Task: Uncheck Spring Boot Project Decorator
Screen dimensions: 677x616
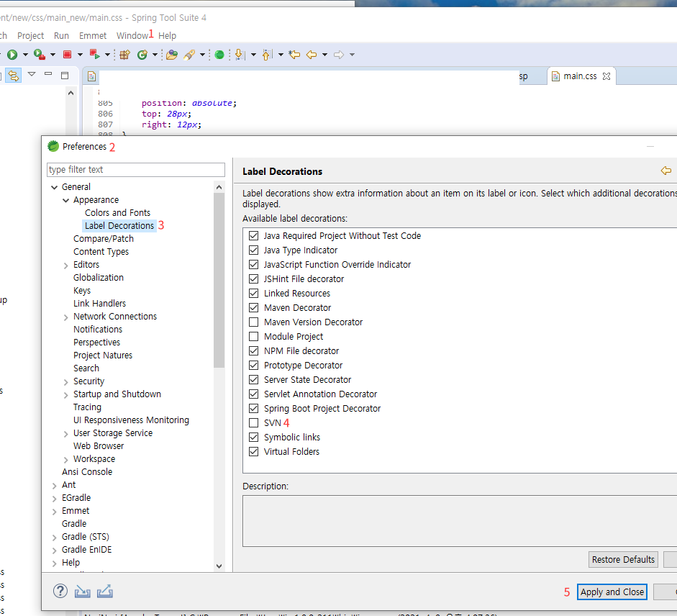Action: pos(253,409)
